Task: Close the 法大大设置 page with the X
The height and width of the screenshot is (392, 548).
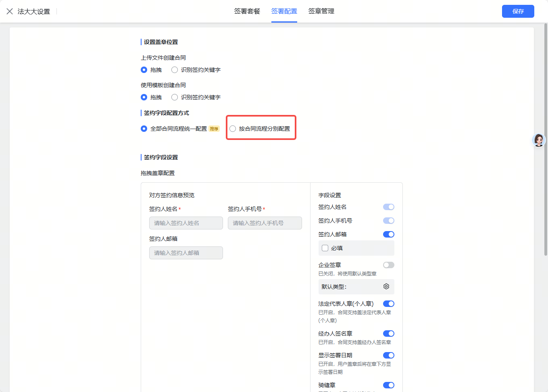Action: tap(10, 11)
